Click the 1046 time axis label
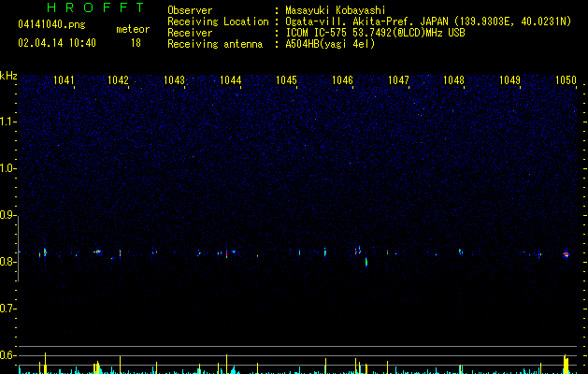588x374 pixels. coord(342,79)
